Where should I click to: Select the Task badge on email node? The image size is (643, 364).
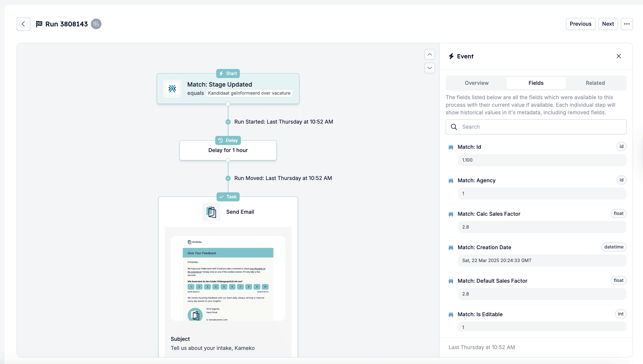coord(228,197)
